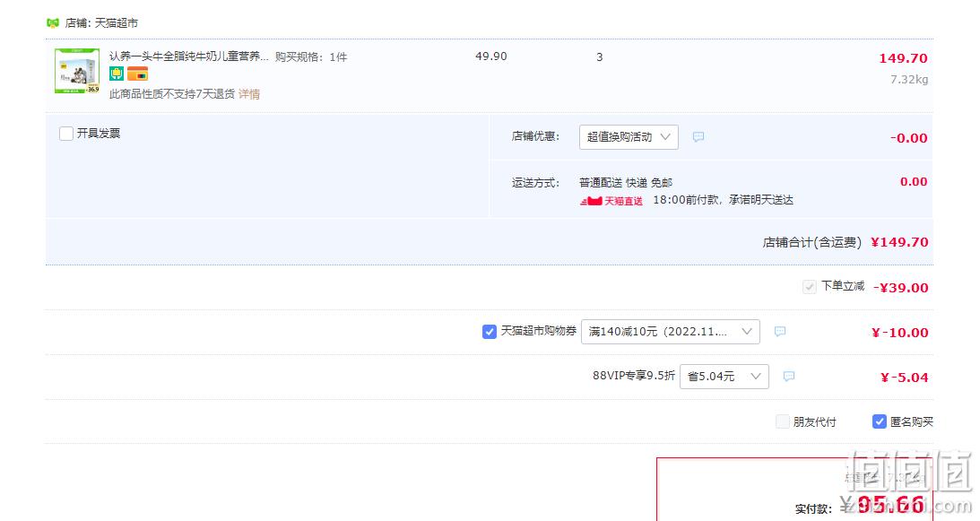Open the 满140减10元 coupon dropdown
This screenshot has height=521, width=980.
coord(671,332)
